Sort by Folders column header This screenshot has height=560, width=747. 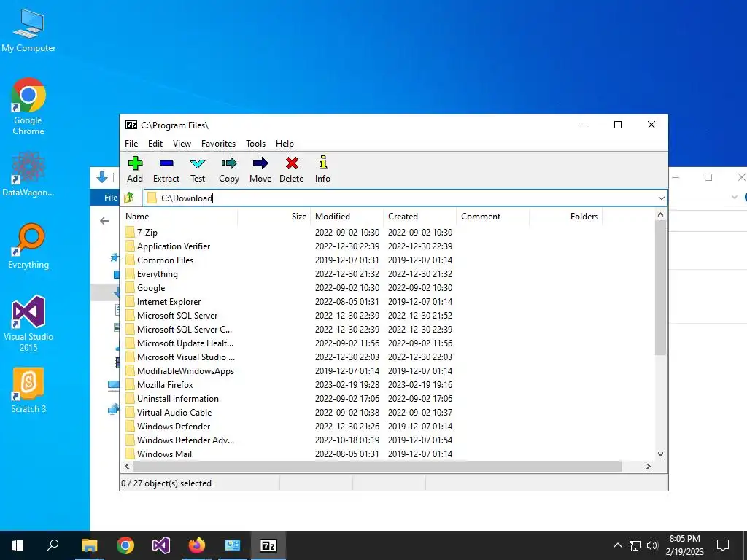point(565,216)
